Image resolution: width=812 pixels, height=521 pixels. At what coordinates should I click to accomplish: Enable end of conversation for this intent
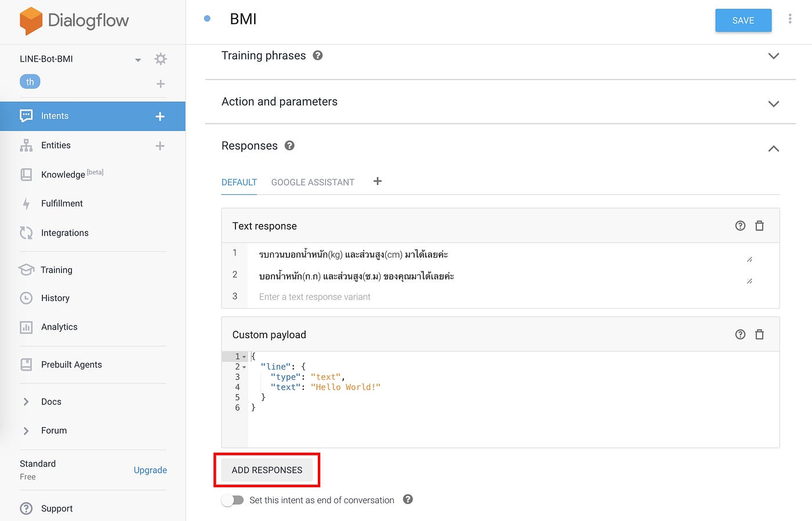(x=233, y=500)
